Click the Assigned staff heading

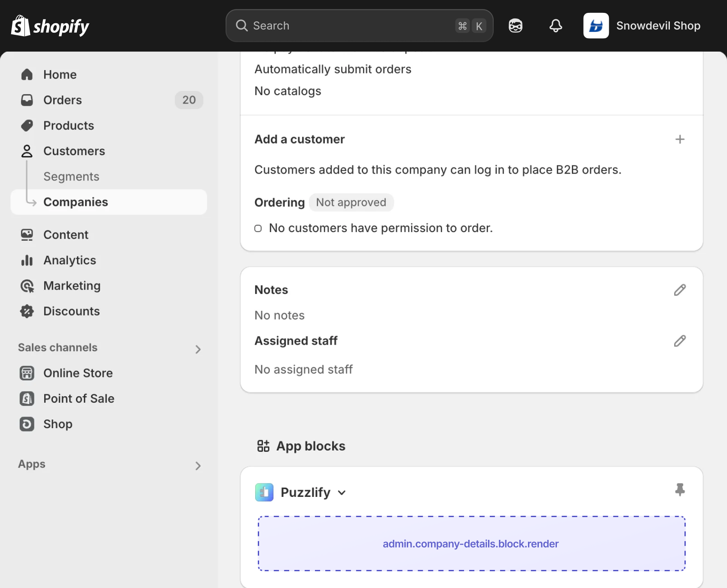[x=296, y=341]
